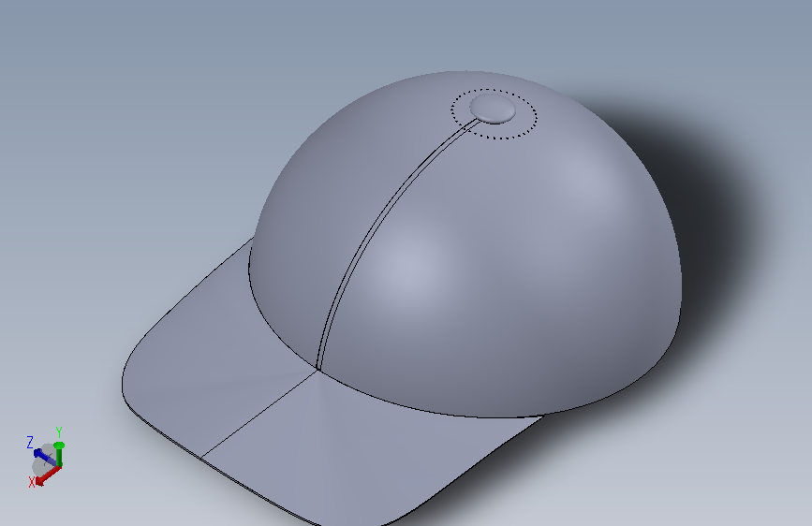Click the blue Z axis of the triad
The height and width of the screenshot is (526, 812).
45,457
